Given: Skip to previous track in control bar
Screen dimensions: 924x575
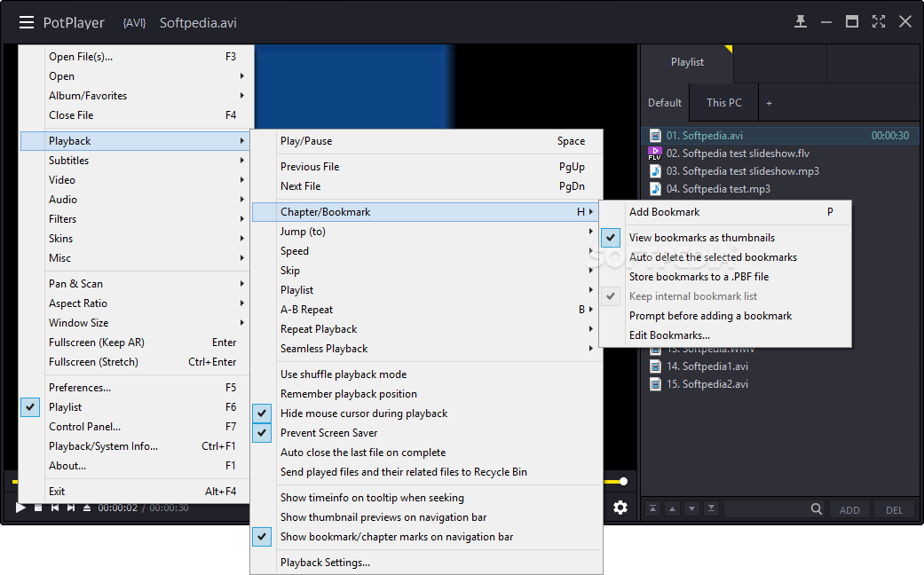Looking at the screenshot, I should click(55, 508).
